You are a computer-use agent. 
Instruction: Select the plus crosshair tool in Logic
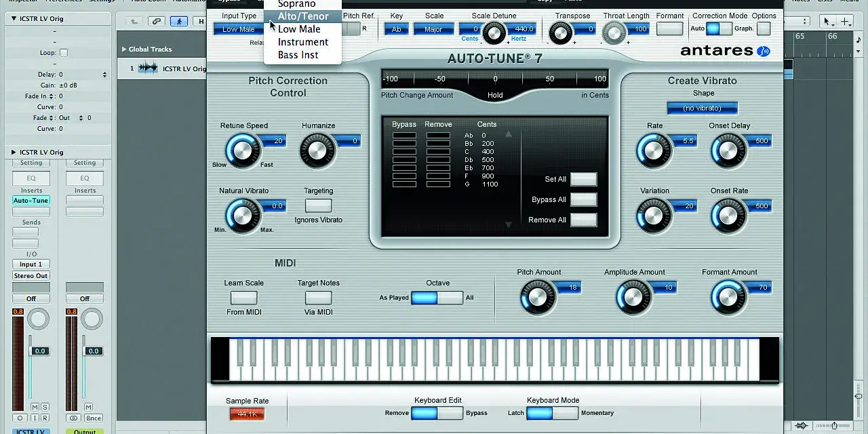point(846,22)
